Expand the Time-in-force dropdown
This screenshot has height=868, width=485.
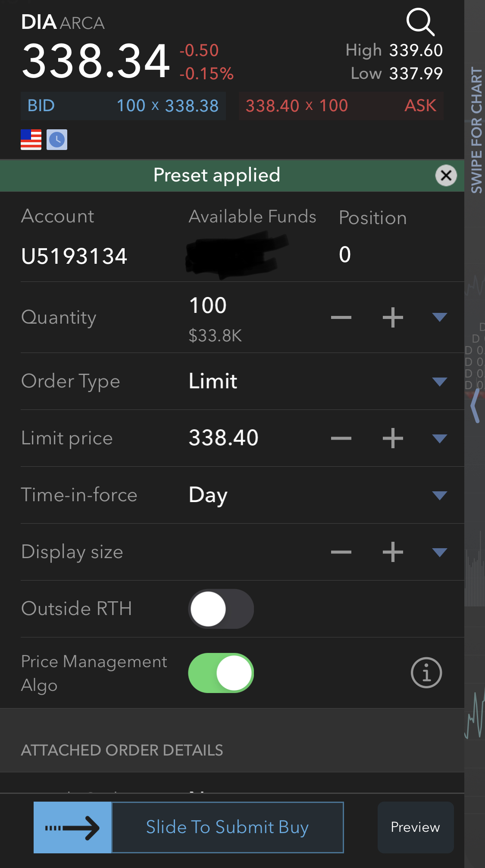point(439,495)
